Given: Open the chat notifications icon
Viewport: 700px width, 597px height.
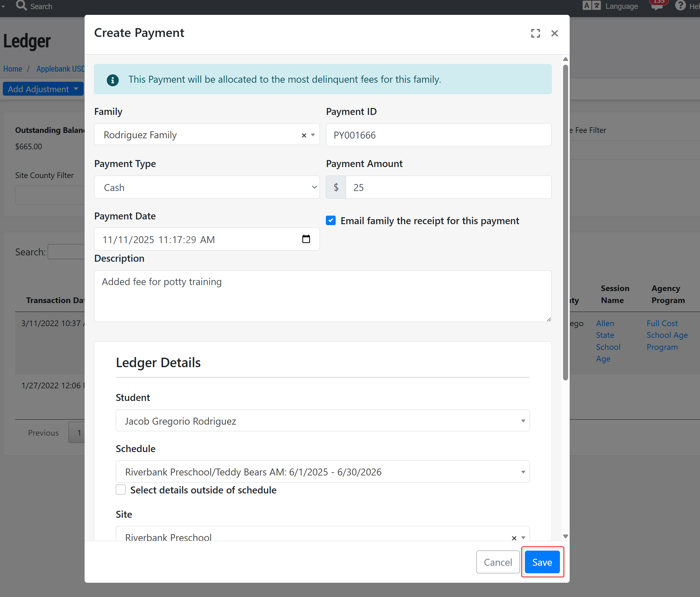Looking at the screenshot, I should [657, 6].
